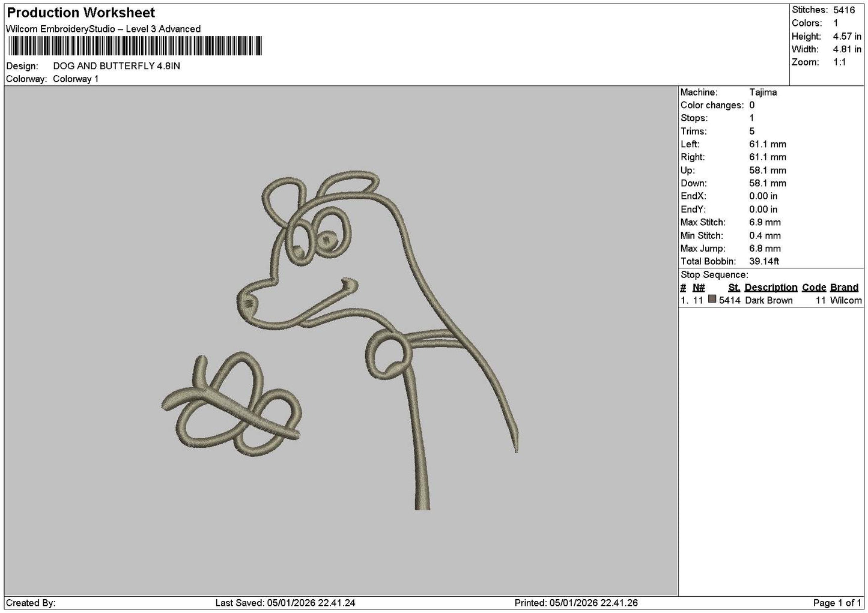This screenshot has width=868, height=613.
Task: Click the Brand column header
Action: click(844, 288)
